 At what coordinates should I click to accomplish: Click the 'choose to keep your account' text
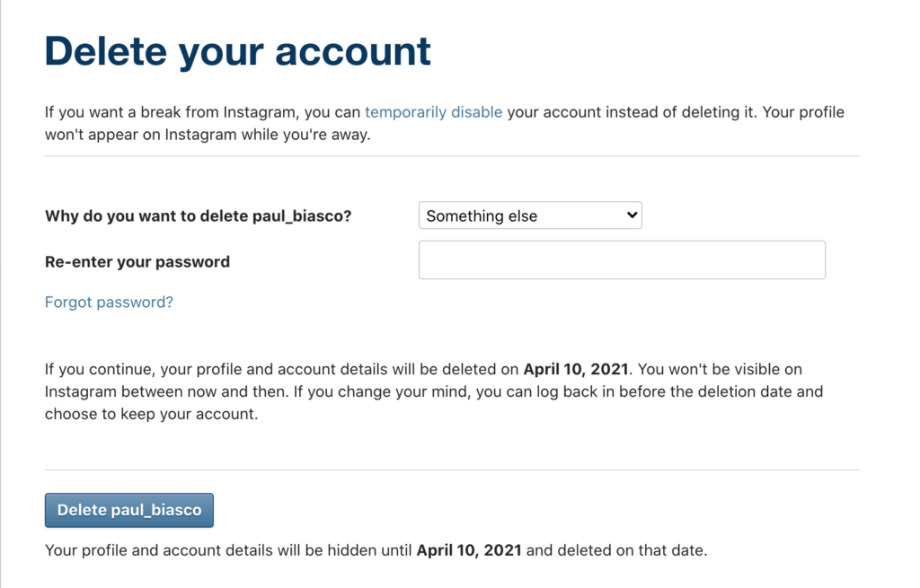(151, 414)
